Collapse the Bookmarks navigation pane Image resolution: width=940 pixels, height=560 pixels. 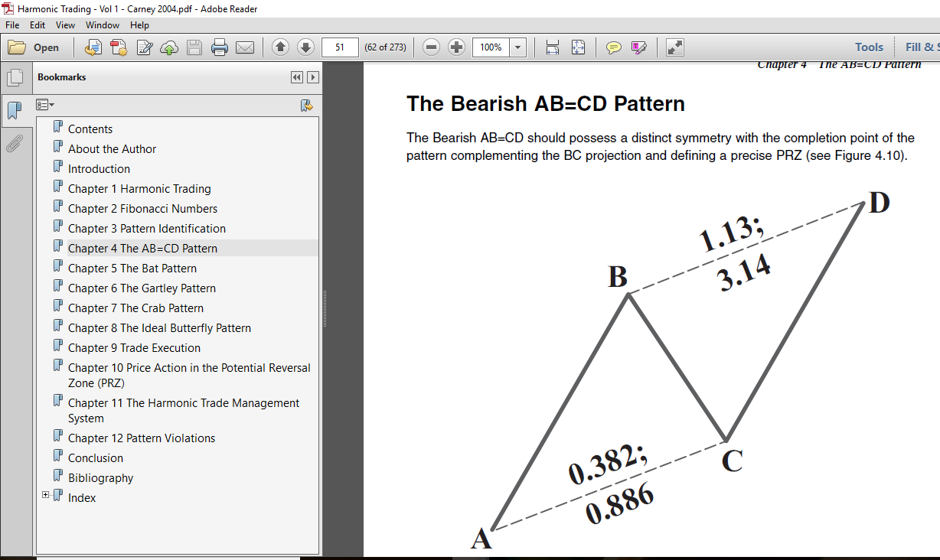coord(296,77)
